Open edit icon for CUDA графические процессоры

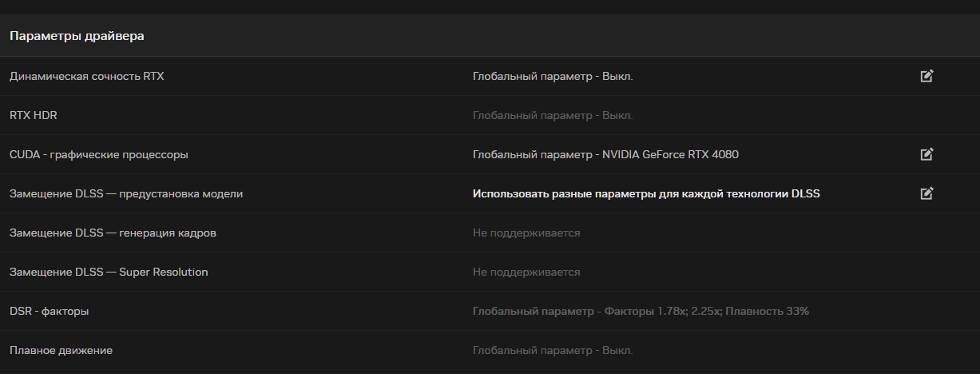point(926,154)
